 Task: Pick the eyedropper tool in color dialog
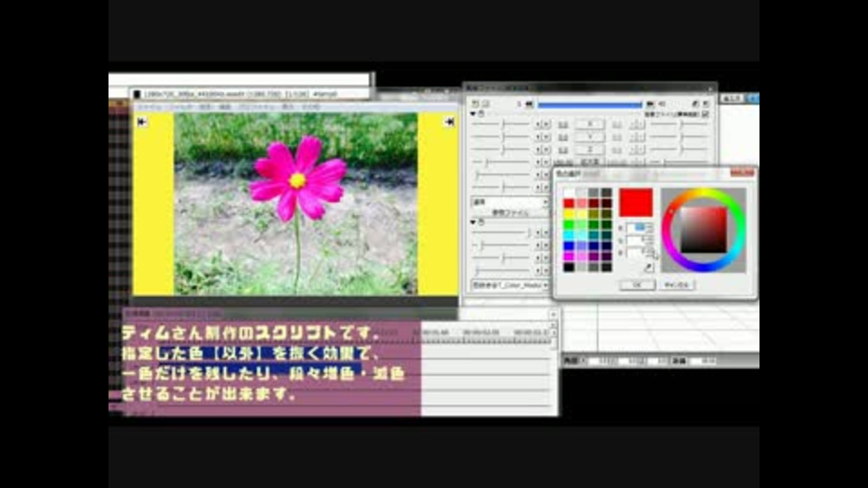coord(648,267)
